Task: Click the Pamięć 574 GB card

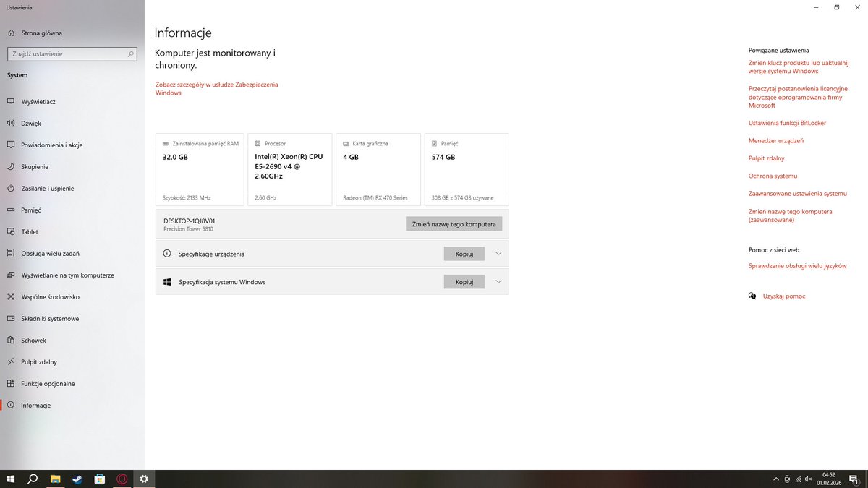Action: click(x=467, y=169)
